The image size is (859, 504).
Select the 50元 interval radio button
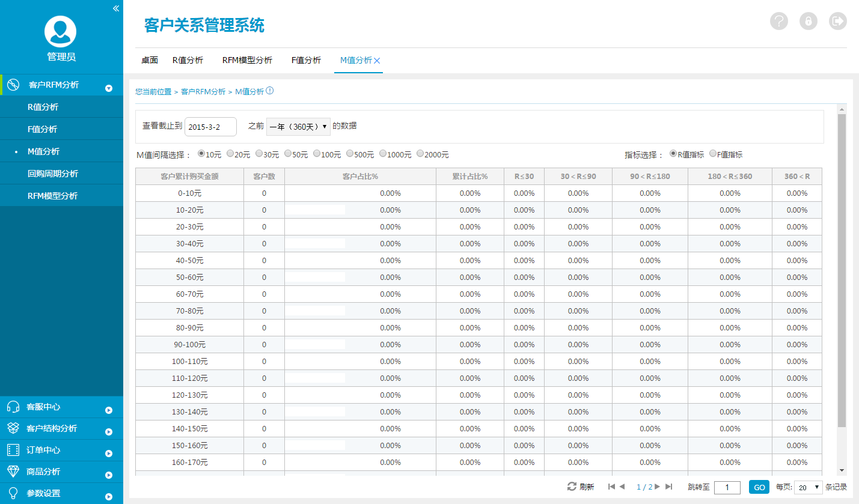(x=289, y=154)
